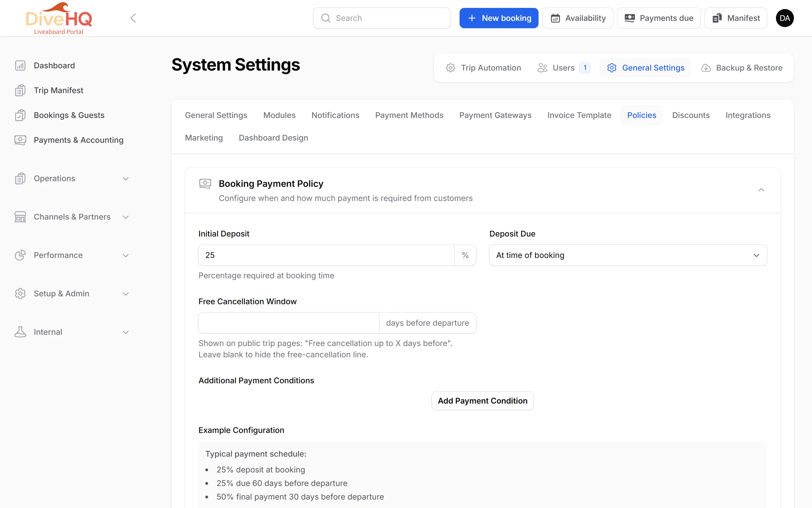812x508 pixels.
Task: Open the DA user avatar menu
Action: [x=784, y=18]
